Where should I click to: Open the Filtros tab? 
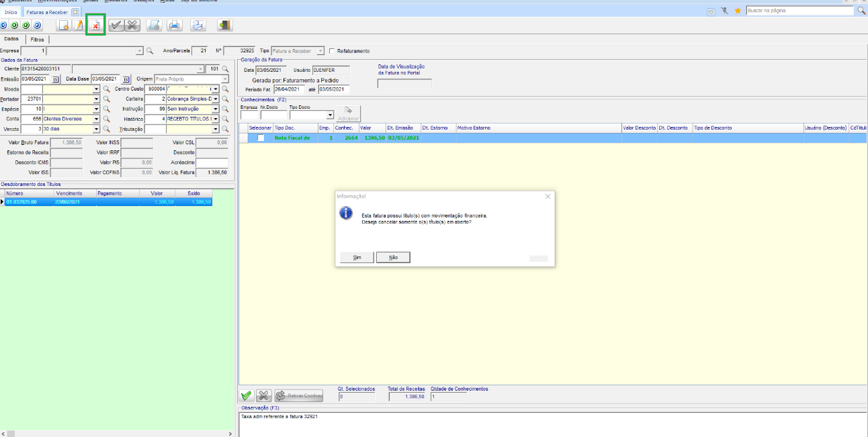coord(37,40)
